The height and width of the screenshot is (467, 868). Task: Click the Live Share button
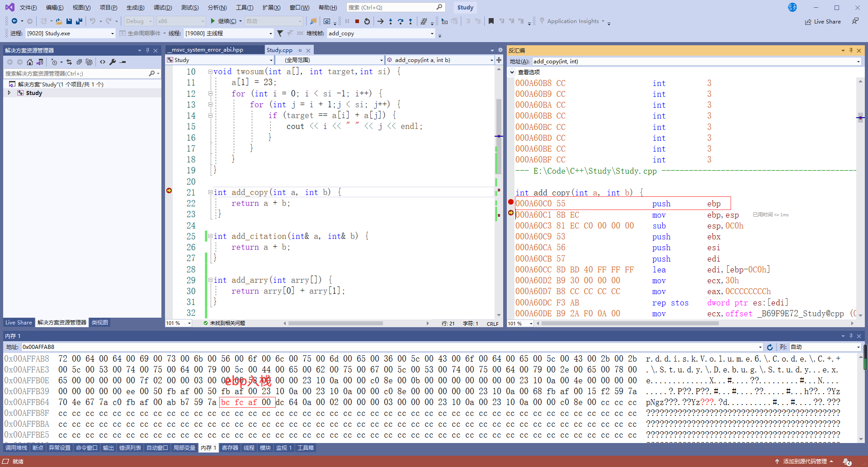[x=823, y=22]
